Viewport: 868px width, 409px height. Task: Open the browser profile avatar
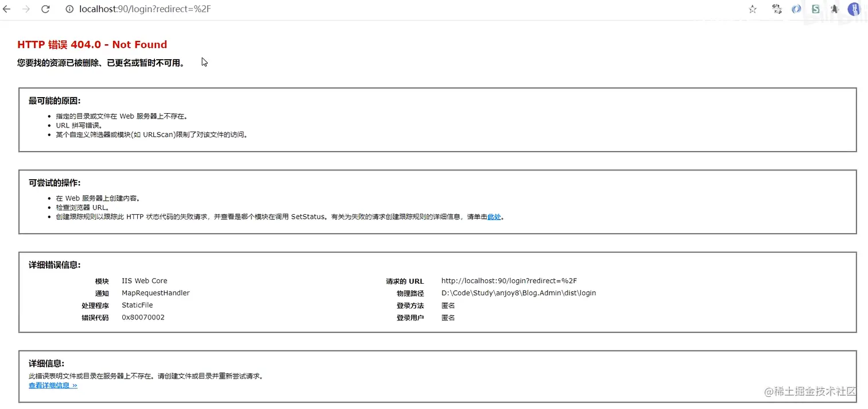[x=854, y=9]
